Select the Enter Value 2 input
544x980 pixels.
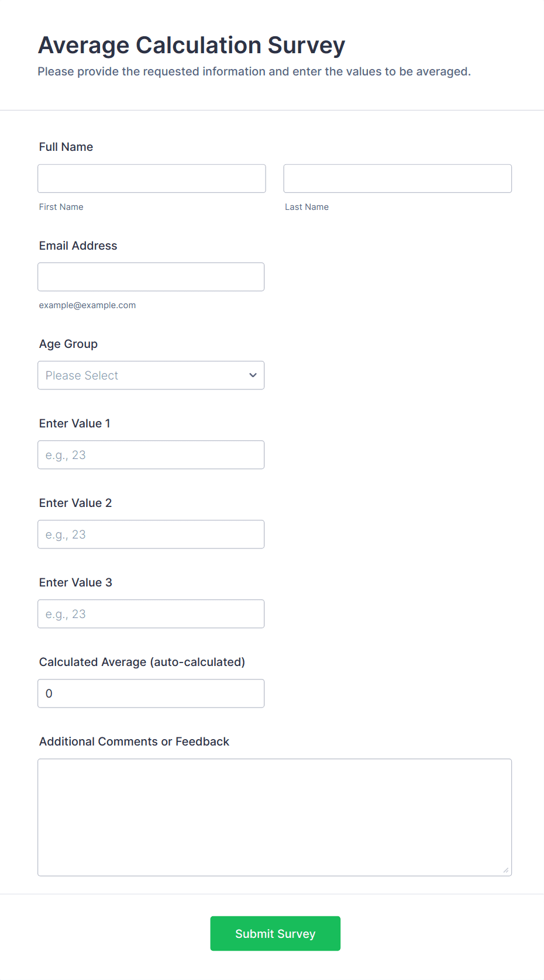151,534
